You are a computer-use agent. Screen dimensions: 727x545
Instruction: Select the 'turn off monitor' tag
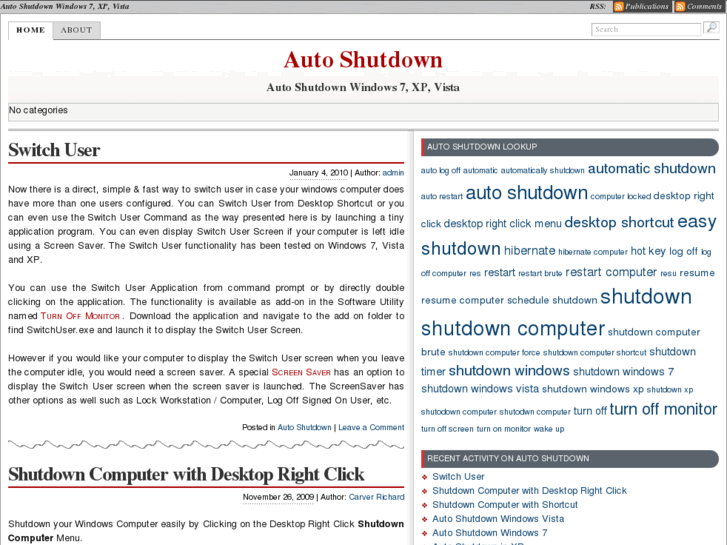click(663, 409)
